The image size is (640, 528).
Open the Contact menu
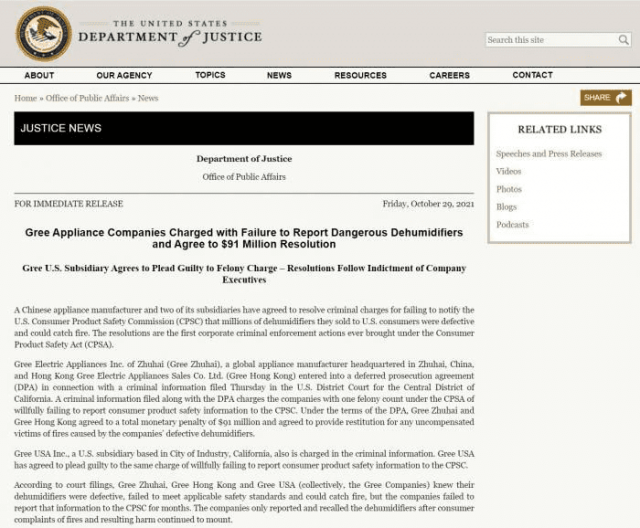tap(533, 75)
